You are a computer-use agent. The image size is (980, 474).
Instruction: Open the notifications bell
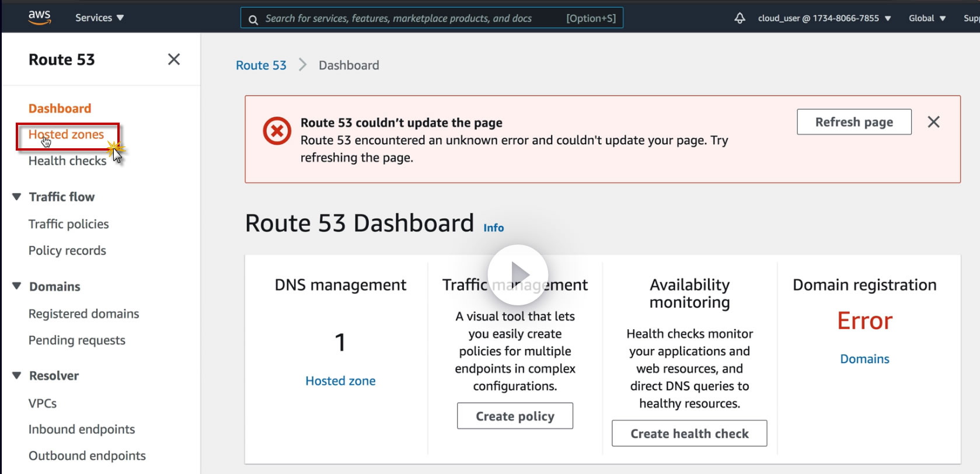click(740, 18)
